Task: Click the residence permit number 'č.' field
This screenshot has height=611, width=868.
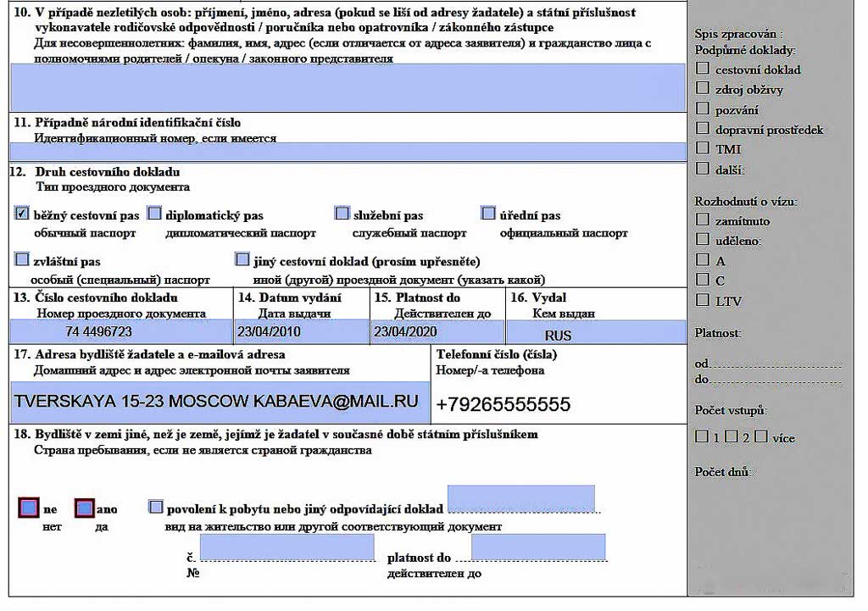Action: click(287, 547)
